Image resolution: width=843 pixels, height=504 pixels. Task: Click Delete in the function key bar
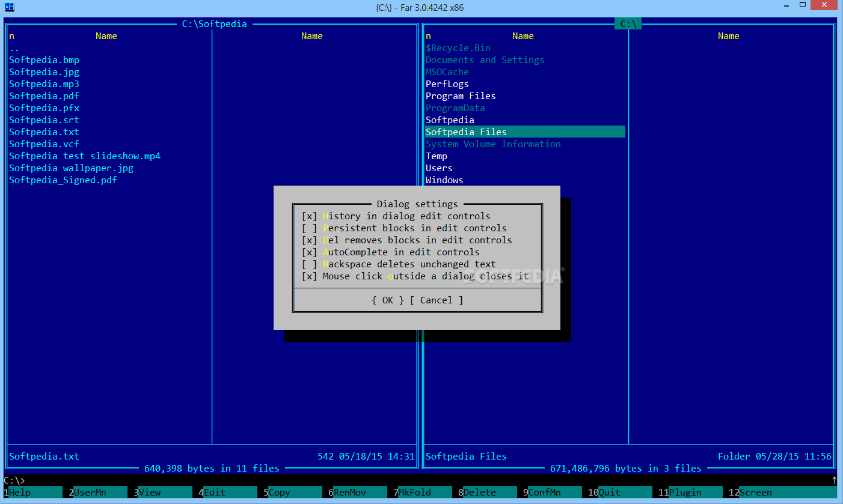[x=487, y=493]
